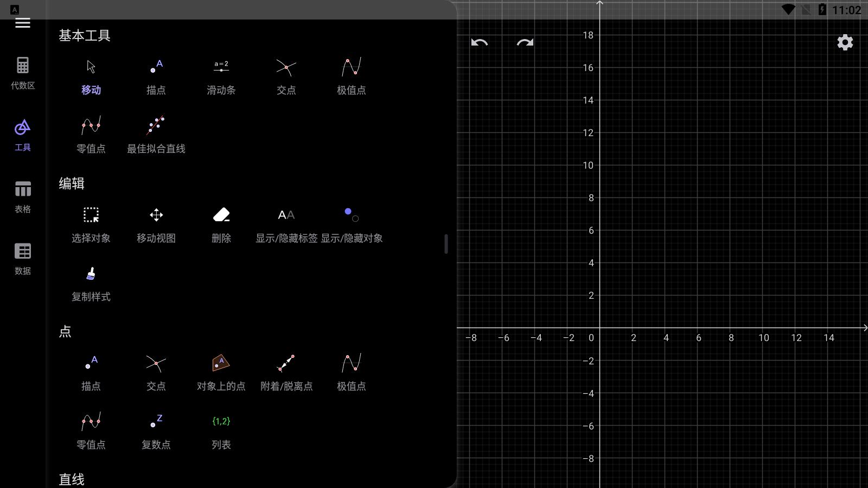Image resolution: width=868 pixels, height=488 pixels.
Task: Click the 11:02 clock
Action: coord(846,10)
